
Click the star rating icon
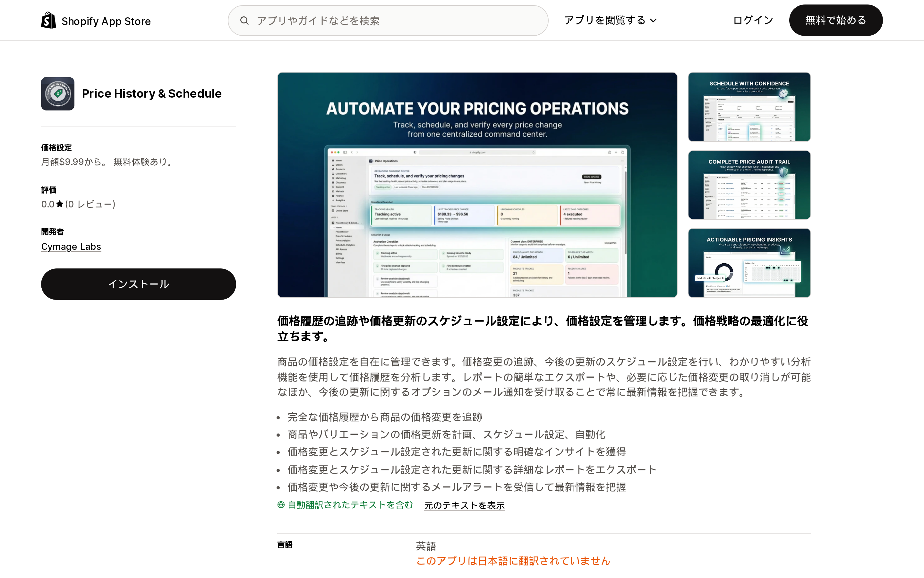[x=60, y=204]
